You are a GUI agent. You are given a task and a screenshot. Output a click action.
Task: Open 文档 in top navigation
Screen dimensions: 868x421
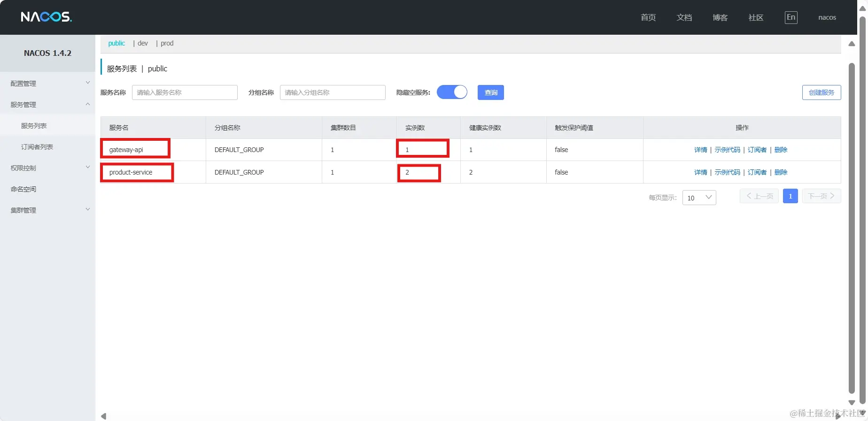tap(684, 17)
